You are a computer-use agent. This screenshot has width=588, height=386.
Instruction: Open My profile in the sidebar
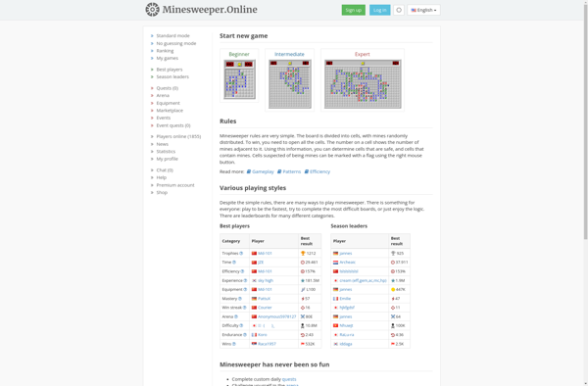[168, 159]
